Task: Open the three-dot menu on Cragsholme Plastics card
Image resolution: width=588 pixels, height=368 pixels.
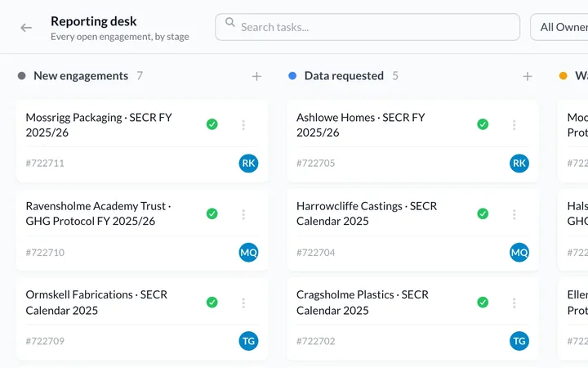Action: [514, 303]
